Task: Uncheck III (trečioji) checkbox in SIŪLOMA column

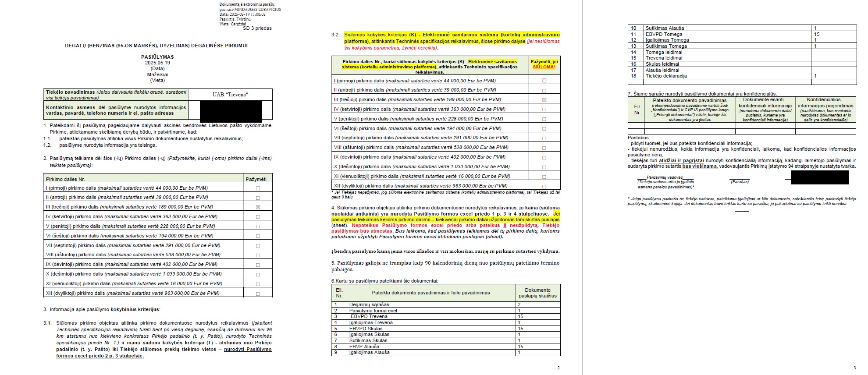Action: (544, 100)
